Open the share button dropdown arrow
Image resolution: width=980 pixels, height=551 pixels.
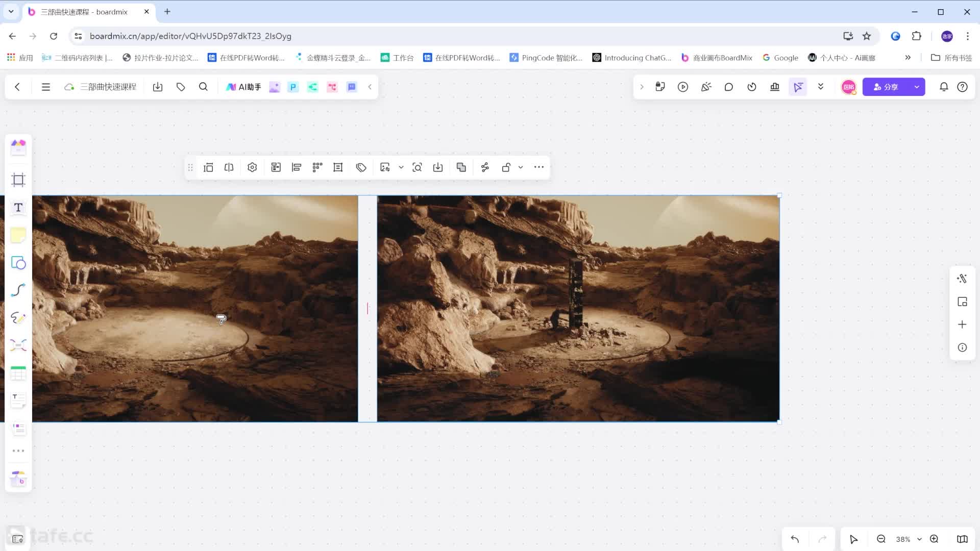917,87
